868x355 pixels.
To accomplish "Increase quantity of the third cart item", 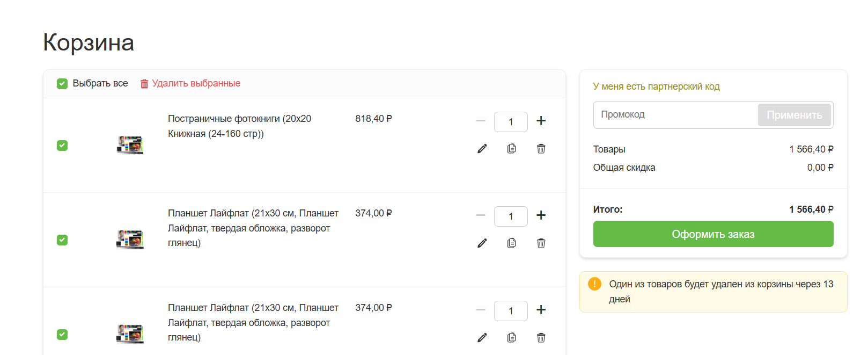I will pos(541,310).
